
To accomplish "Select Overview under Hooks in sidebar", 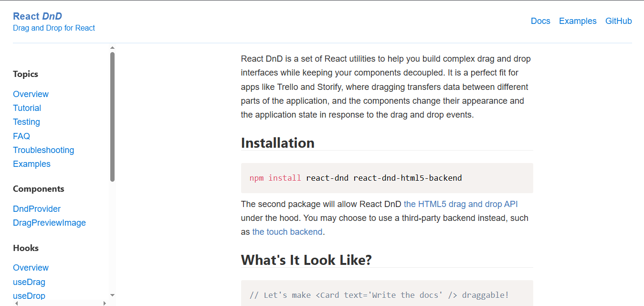I will click(x=31, y=268).
